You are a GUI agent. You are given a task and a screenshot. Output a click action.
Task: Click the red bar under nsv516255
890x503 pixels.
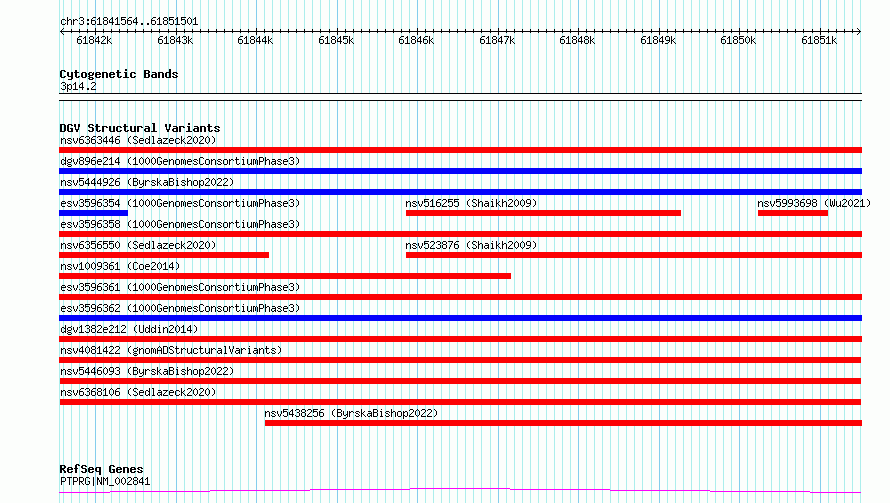coord(543,213)
